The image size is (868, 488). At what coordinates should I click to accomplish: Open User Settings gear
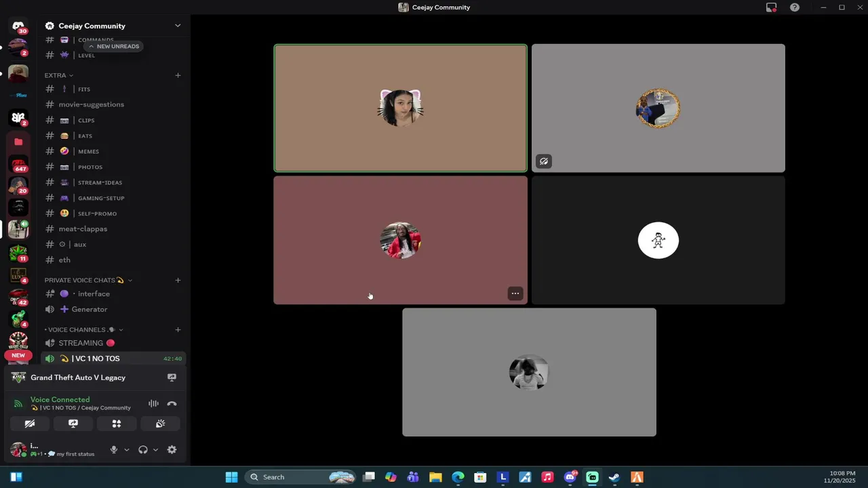(172, 449)
